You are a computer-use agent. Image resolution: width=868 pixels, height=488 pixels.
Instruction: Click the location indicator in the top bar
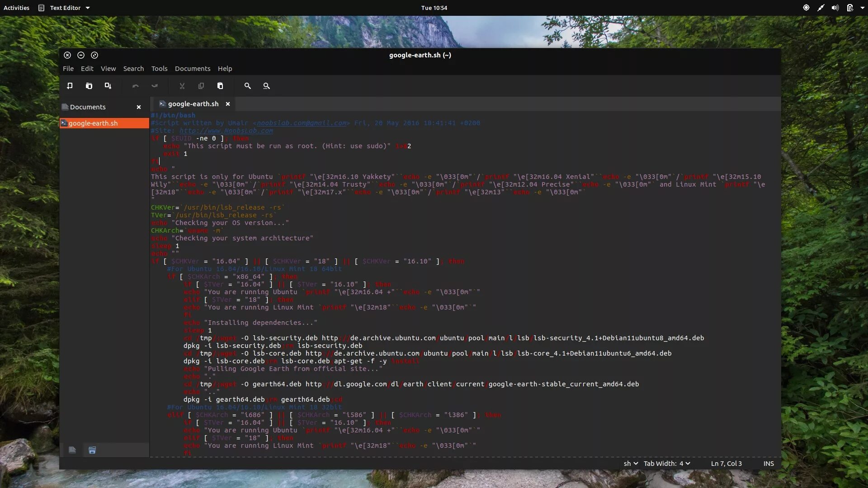[806, 8]
